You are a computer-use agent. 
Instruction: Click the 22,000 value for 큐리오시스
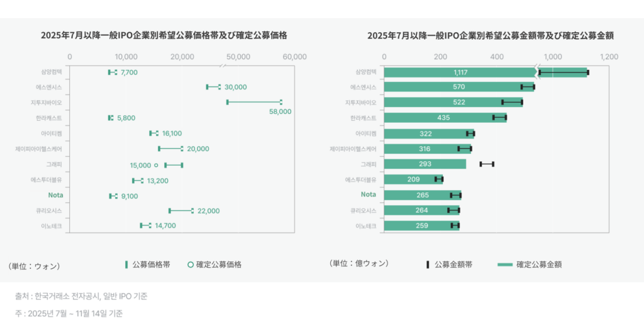point(208,211)
